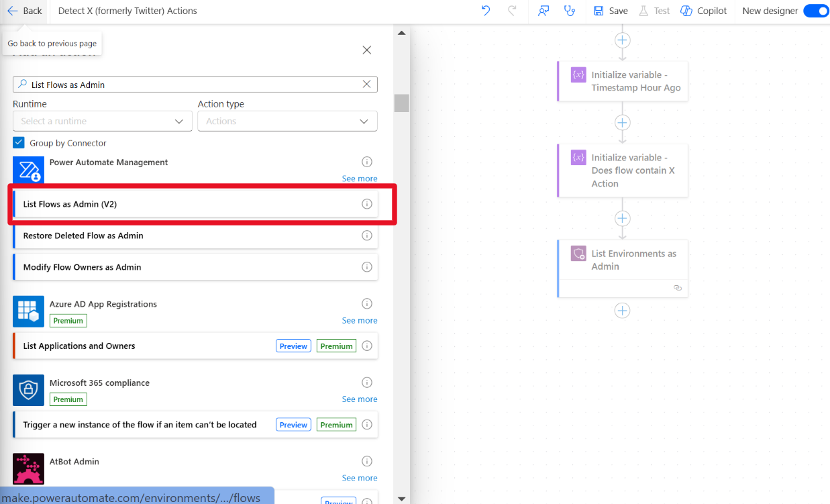
Task: Click the share collaborators icon in the toolbar
Action: coord(543,11)
